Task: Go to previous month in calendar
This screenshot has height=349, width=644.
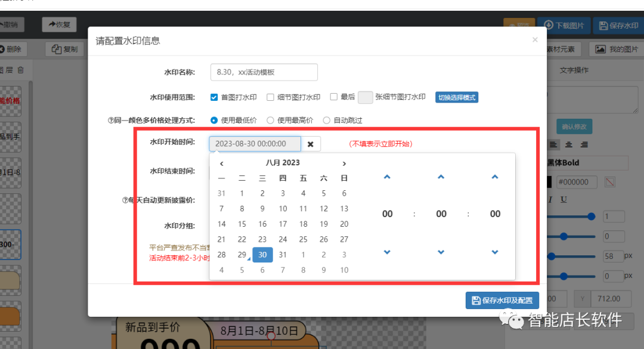Action: (222, 163)
